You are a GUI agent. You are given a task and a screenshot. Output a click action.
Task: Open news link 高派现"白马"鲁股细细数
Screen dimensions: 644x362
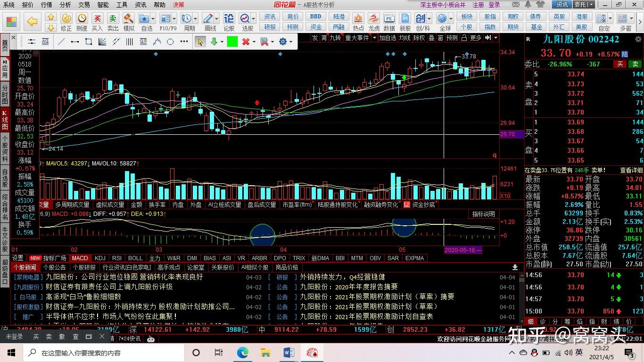coord(83,296)
